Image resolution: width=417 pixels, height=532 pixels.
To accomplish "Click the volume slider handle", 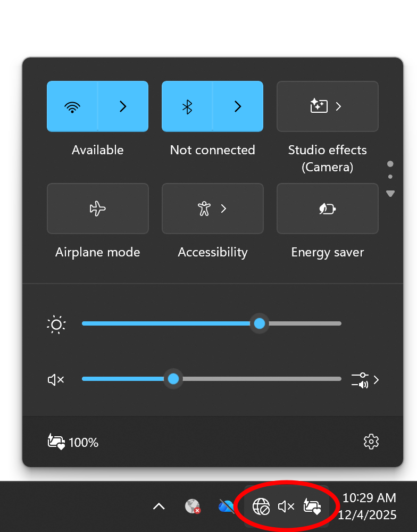I will pyautogui.click(x=173, y=379).
